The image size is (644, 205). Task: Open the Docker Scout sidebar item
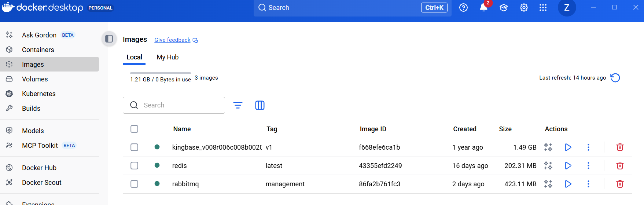point(49,182)
